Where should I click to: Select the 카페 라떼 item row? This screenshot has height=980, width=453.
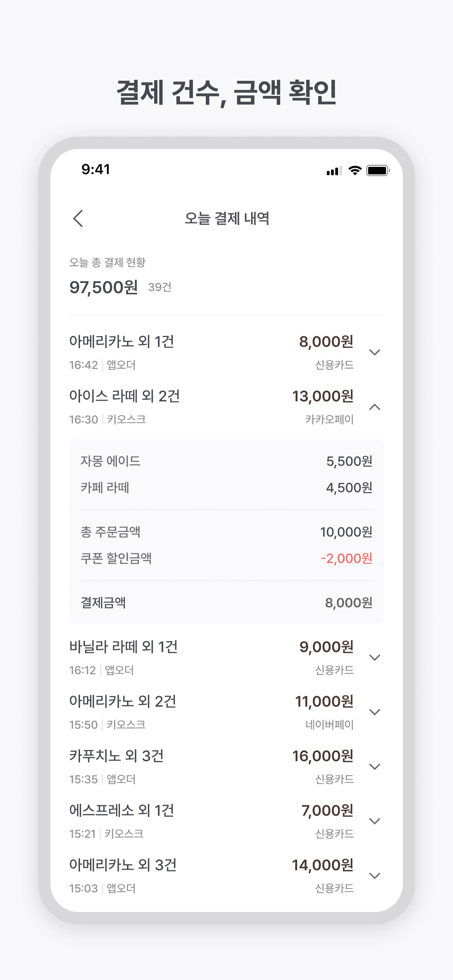click(226, 487)
